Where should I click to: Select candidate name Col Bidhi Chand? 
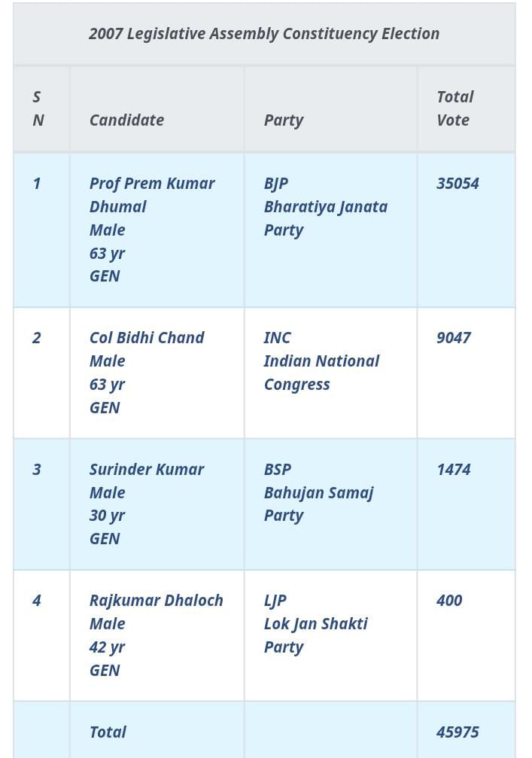pos(147,338)
